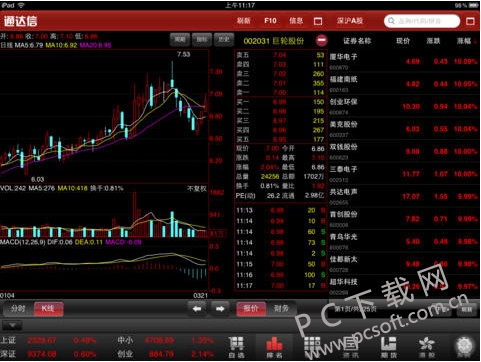Screen dimensions: 481x362
Task: Remove 002031 with the red minus icon
Action: click(321, 41)
